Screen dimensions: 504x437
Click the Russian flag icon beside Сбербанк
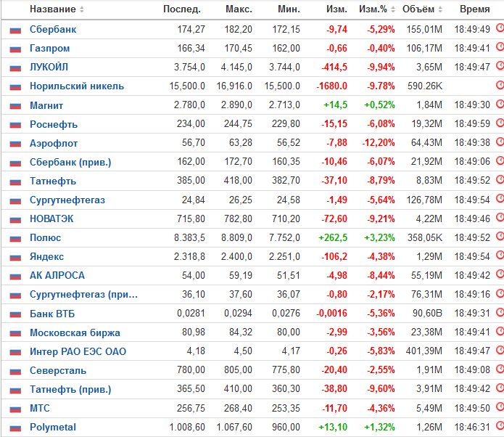[15, 30]
